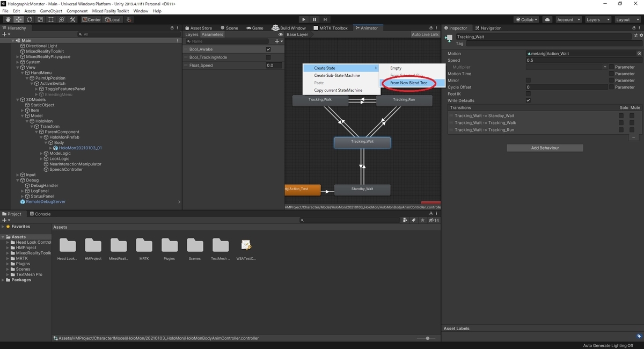The image size is (644, 349).
Task: Select the Rotate tool in the toolbar
Action: click(x=29, y=19)
